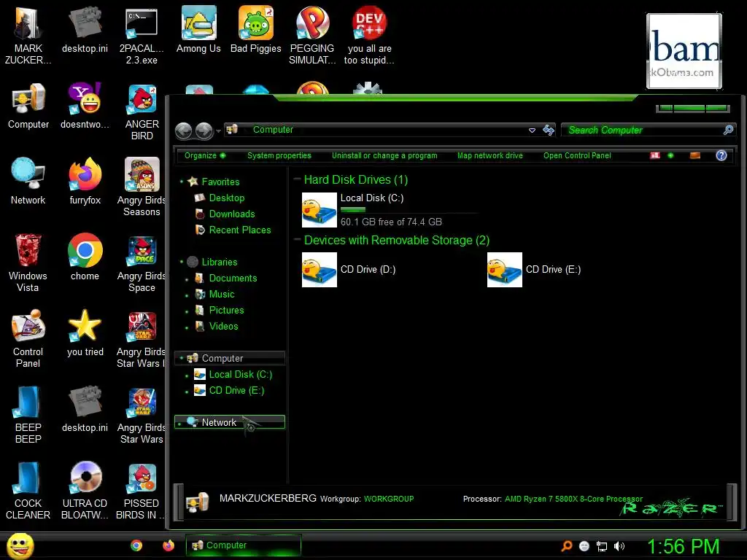The width and height of the screenshot is (747, 560).
Task: Click the refresh icon in address bar
Action: pyautogui.click(x=549, y=130)
